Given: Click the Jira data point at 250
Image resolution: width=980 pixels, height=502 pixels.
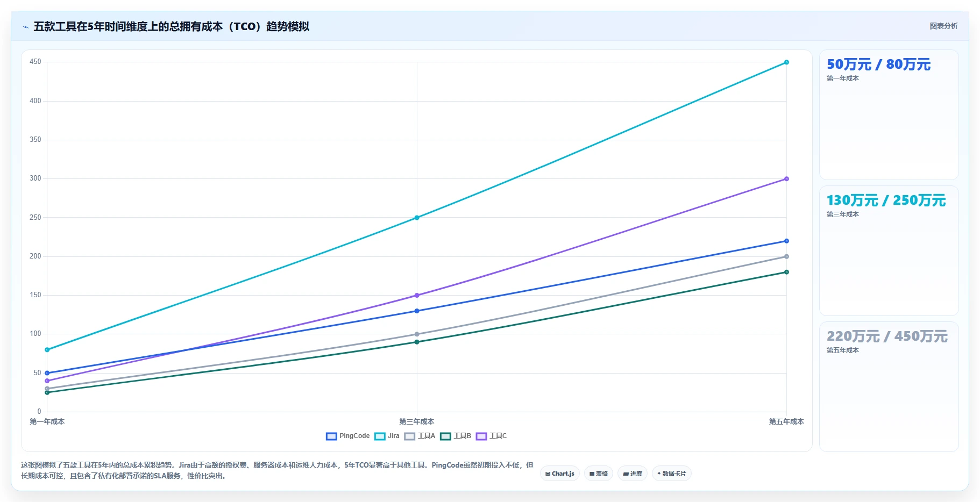Looking at the screenshot, I should point(417,218).
